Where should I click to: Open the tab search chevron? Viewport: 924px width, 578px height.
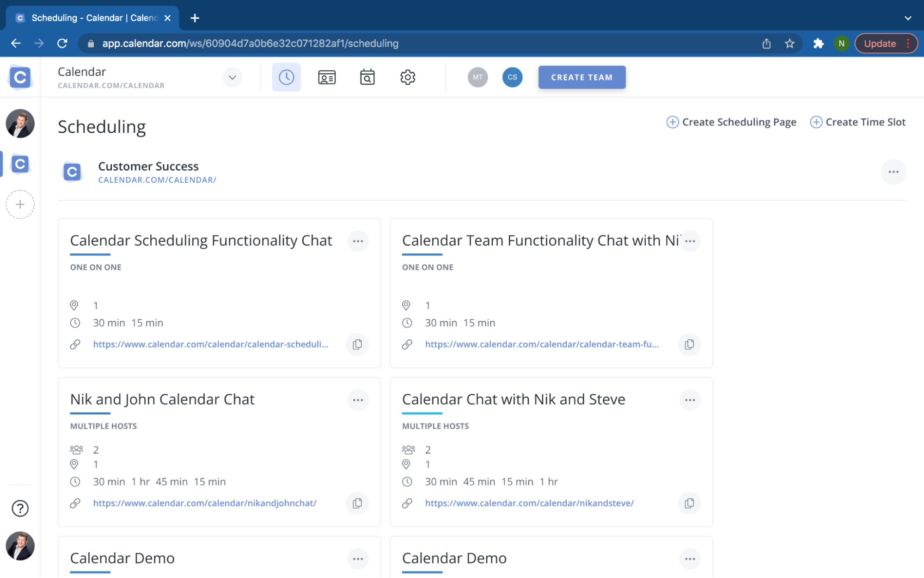click(907, 18)
